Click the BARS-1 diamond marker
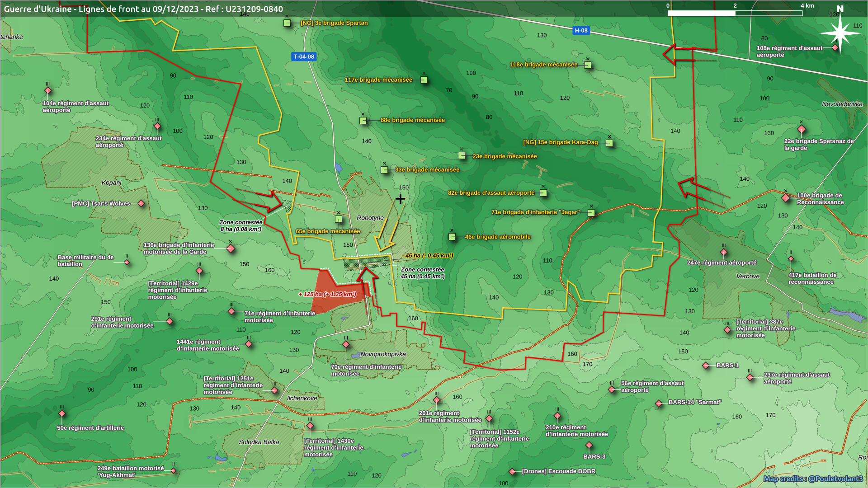 [706, 366]
